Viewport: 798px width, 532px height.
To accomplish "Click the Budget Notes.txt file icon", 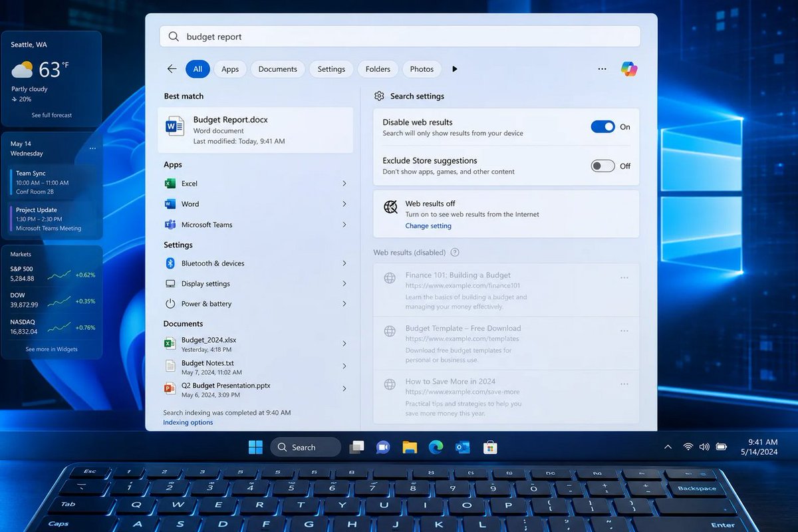I will pos(170,366).
